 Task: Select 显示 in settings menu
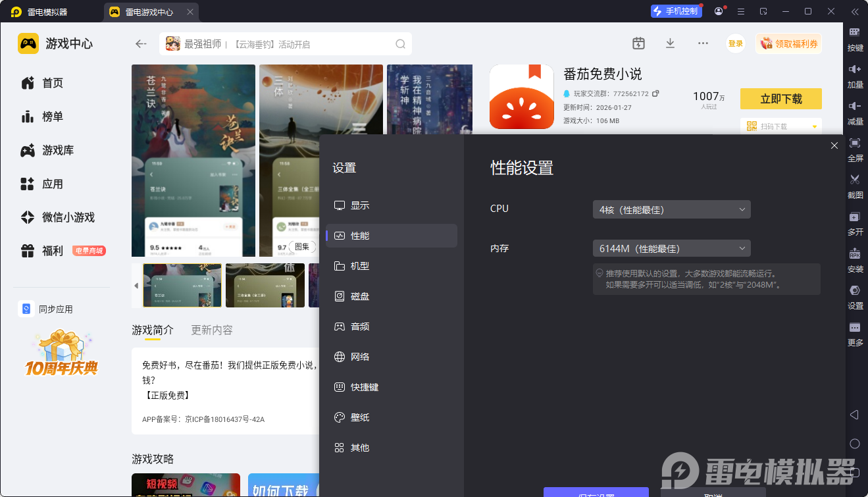pyautogui.click(x=359, y=205)
